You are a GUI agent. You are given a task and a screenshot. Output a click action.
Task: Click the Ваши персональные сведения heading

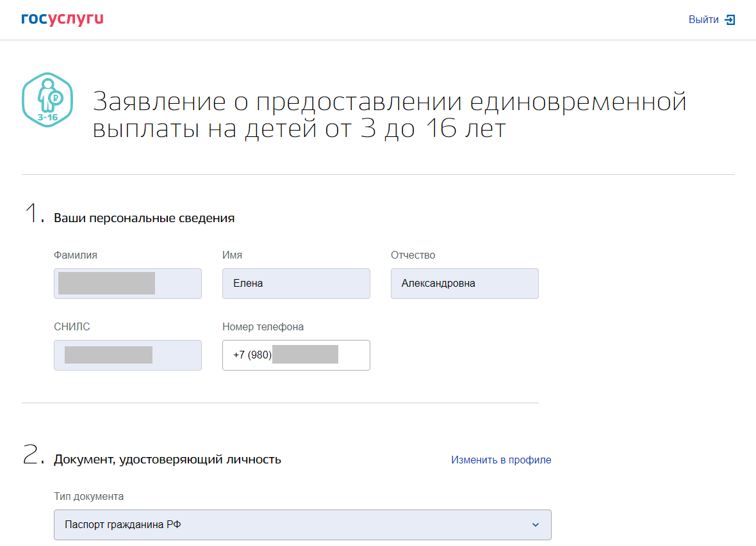144,218
